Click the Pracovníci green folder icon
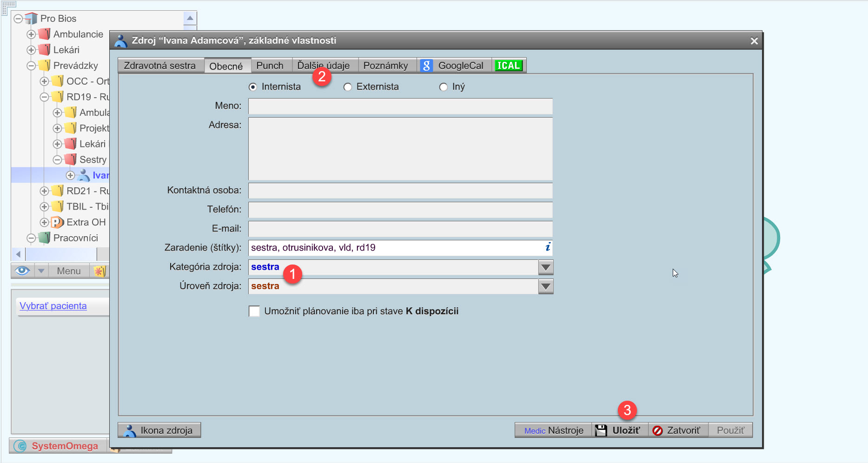The width and height of the screenshot is (868, 463). point(44,238)
